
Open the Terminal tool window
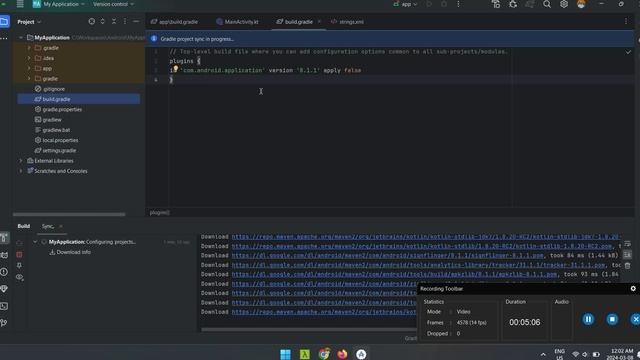tap(4, 306)
